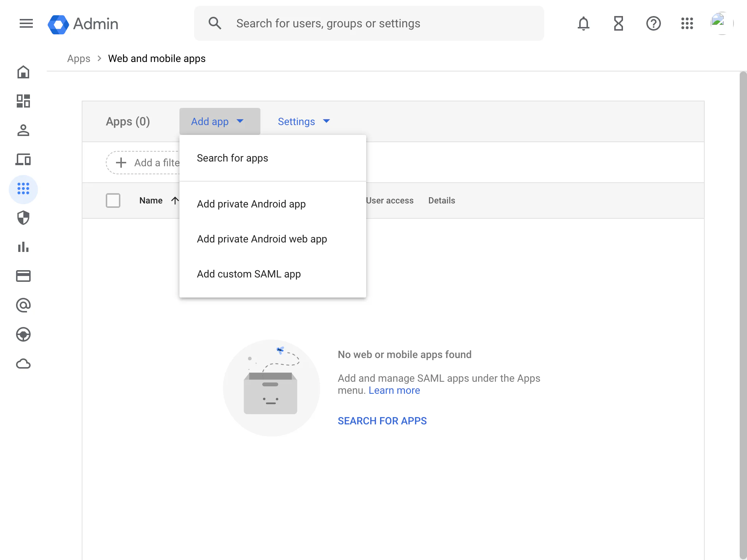Open Billing card icon in sidebar
747x560 pixels.
[x=23, y=276]
